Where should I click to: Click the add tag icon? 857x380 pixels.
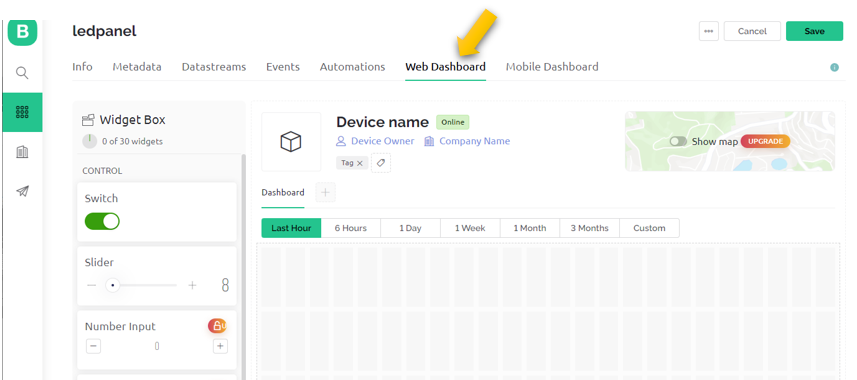381,163
